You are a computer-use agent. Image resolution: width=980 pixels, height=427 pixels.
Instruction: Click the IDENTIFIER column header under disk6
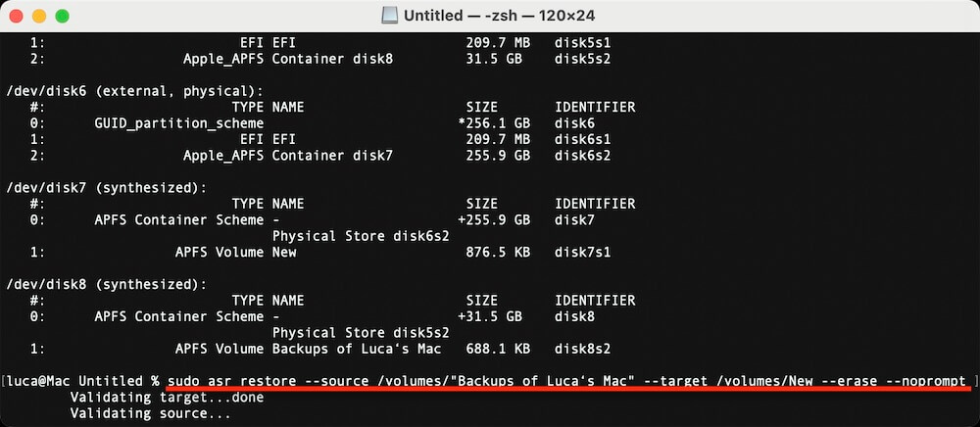[595, 108]
